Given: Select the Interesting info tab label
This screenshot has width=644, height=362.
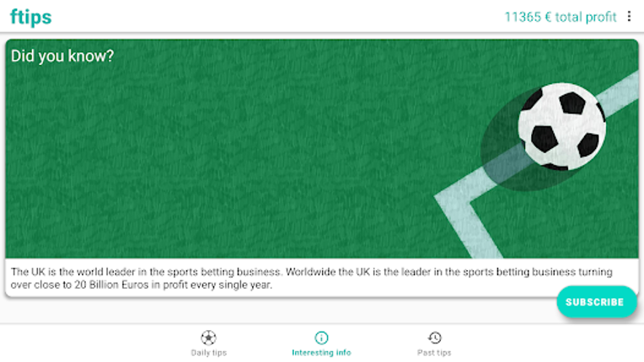Looking at the screenshot, I should coord(321,353).
